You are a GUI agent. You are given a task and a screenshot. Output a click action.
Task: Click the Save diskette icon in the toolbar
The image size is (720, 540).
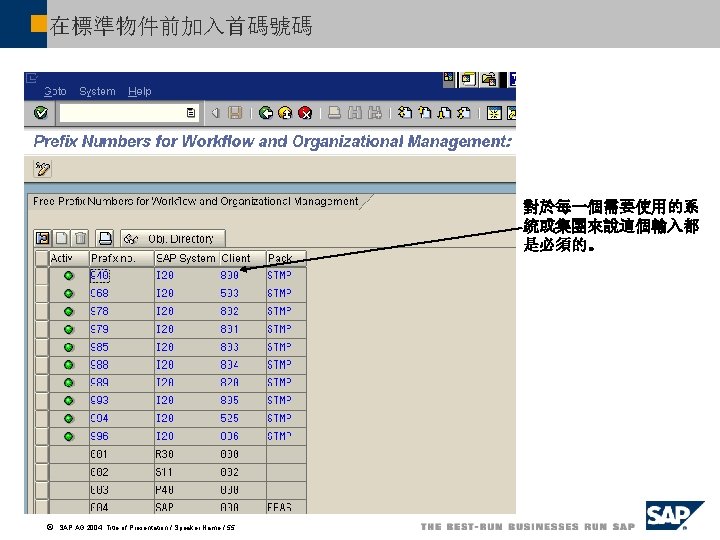tap(235, 112)
